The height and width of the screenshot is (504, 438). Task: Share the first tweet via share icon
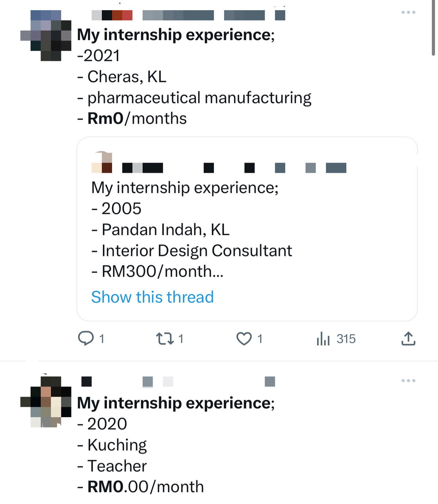[x=408, y=338]
